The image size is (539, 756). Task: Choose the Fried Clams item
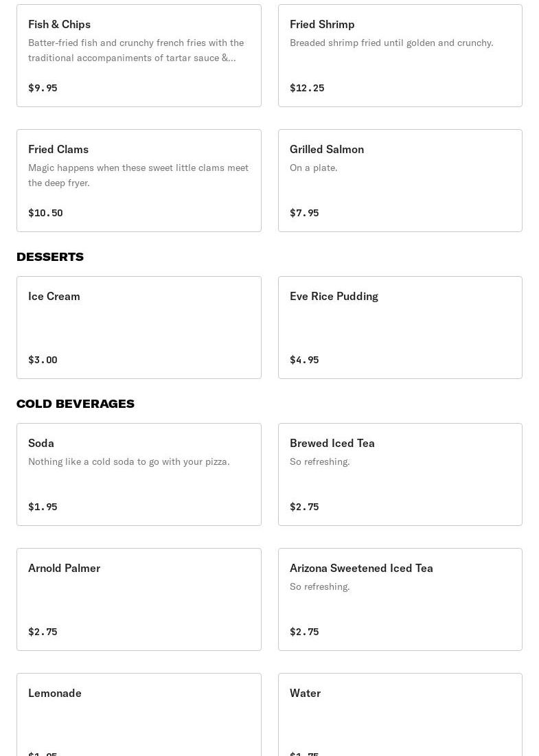click(x=139, y=181)
